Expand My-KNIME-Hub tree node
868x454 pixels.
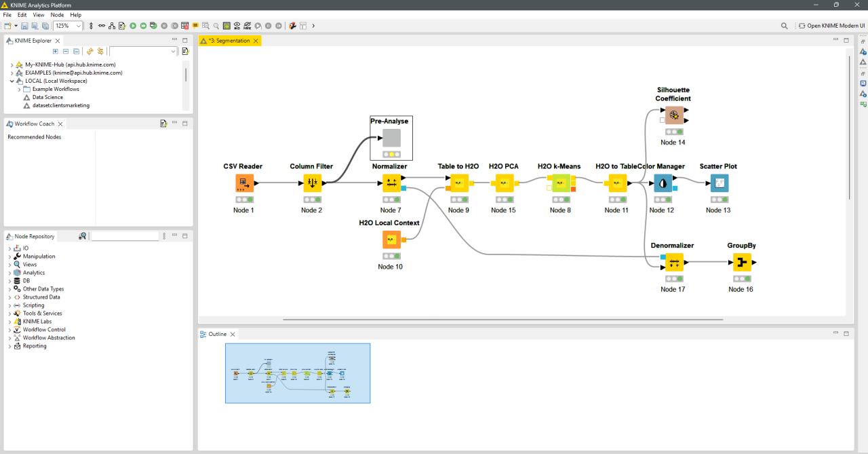click(12, 64)
